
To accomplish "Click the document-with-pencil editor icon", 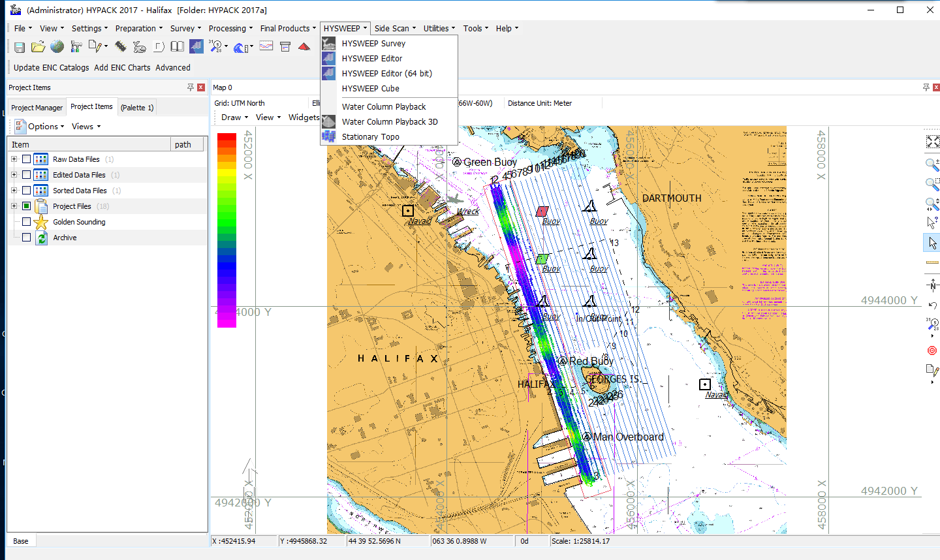I will pos(95,46).
